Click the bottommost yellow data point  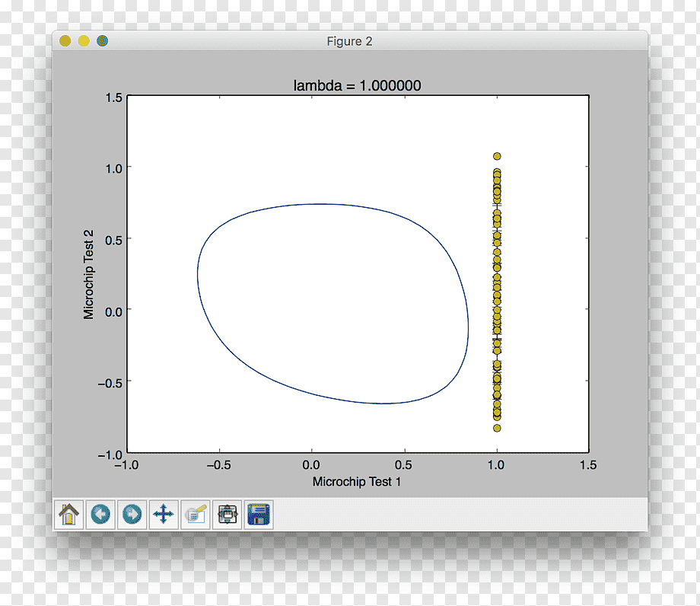pos(497,429)
